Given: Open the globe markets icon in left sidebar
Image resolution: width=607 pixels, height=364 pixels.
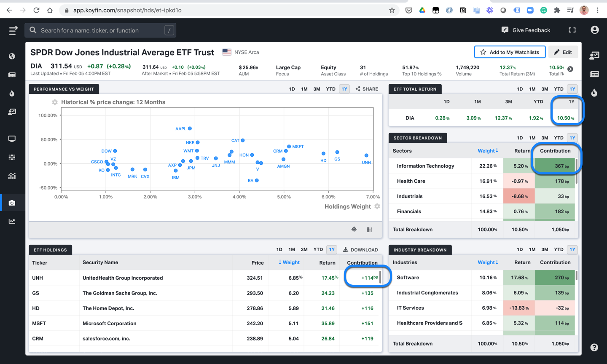Looking at the screenshot, I should pos(12,56).
